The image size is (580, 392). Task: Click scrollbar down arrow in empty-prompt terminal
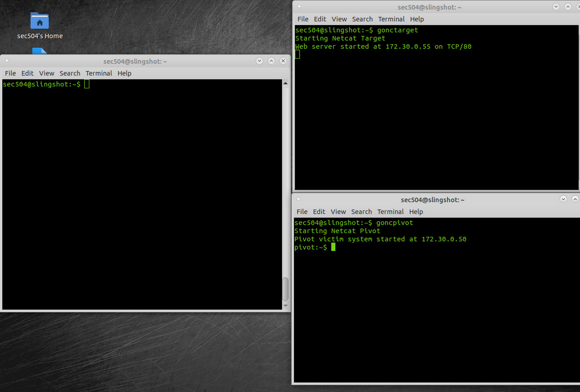(286, 306)
